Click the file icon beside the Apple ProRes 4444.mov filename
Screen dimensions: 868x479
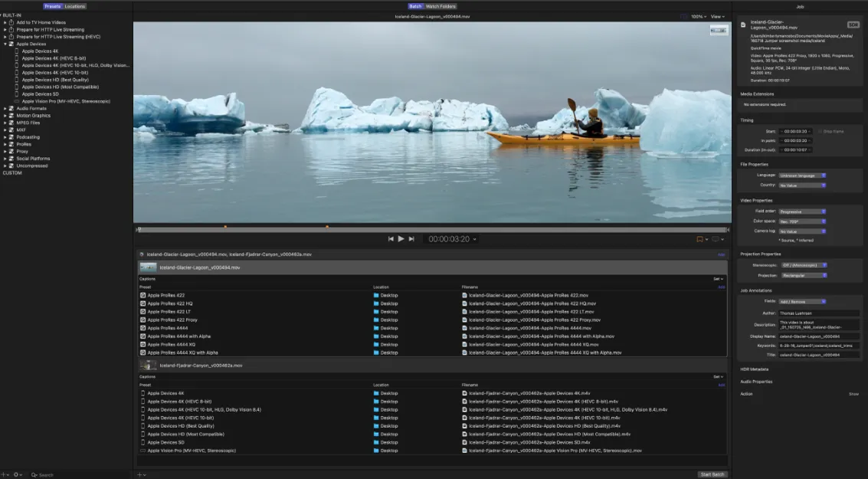coord(465,328)
